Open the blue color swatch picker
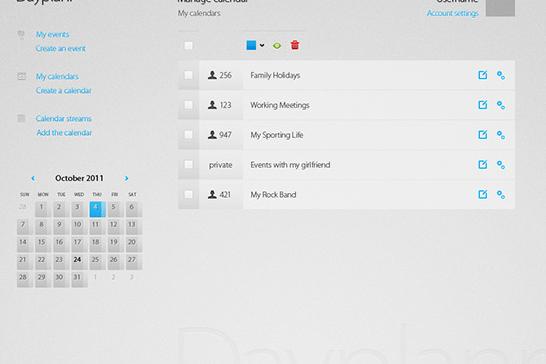This screenshot has width=546, height=364. [x=251, y=45]
